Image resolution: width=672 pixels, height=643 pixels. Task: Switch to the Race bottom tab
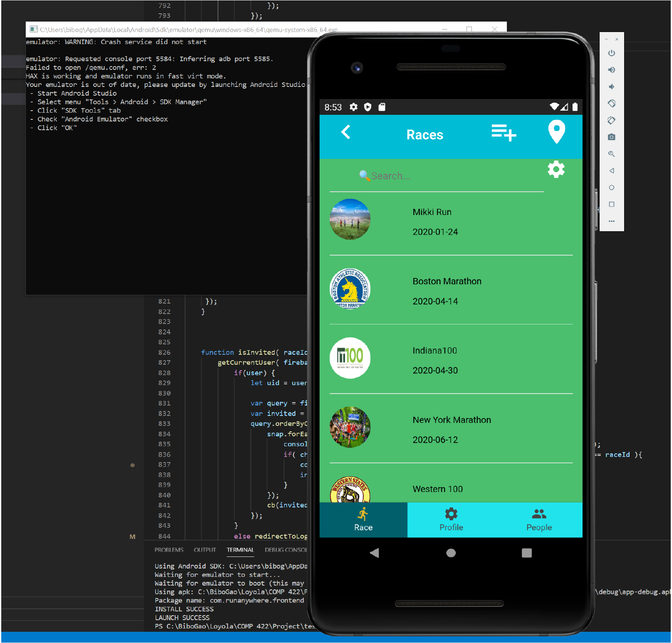[363, 520]
